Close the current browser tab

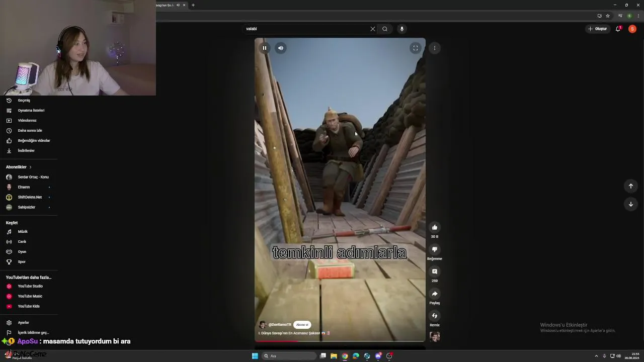coord(184,5)
